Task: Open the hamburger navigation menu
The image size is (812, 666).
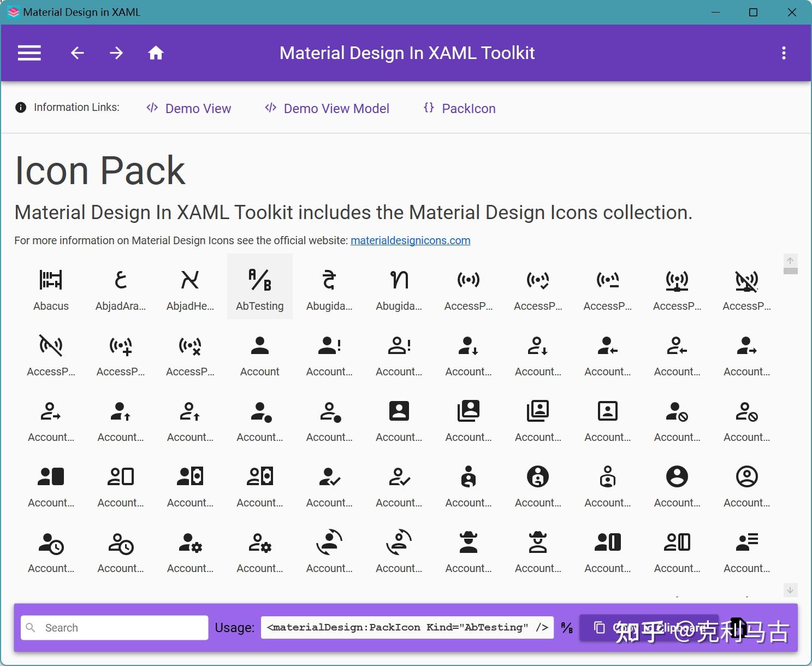Action: click(29, 53)
